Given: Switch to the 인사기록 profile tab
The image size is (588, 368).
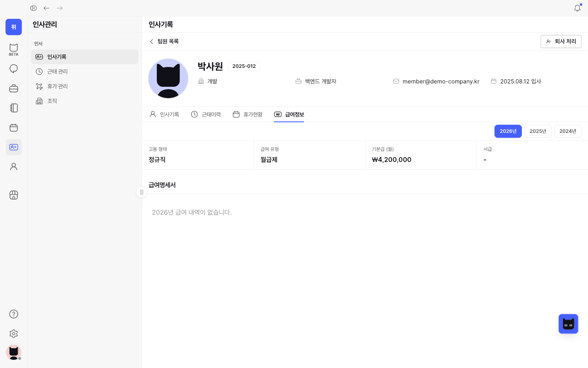Looking at the screenshot, I should [x=164, y=114].
